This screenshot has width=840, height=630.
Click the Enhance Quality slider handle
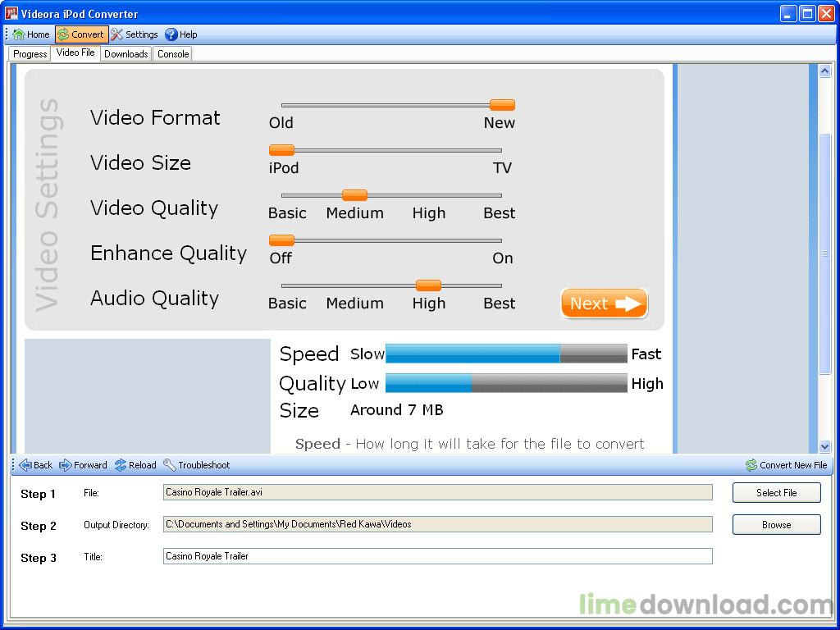tap(282, 240)
